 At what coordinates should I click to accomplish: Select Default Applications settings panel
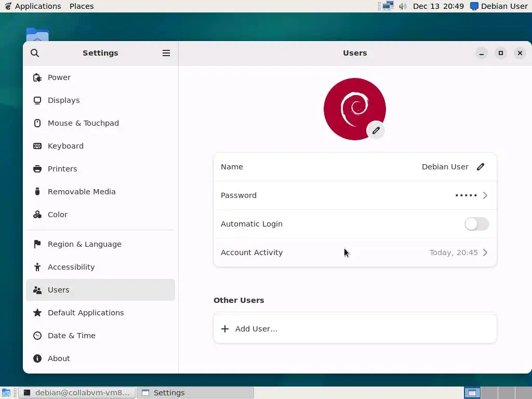click(x=100, y=312)
